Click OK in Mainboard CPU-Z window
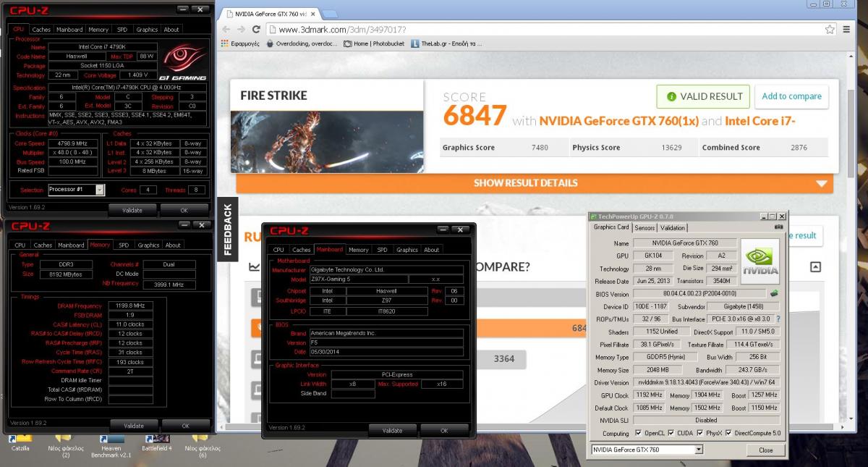The height and width of the screenshot is (467, 868). tap(443, 430)
